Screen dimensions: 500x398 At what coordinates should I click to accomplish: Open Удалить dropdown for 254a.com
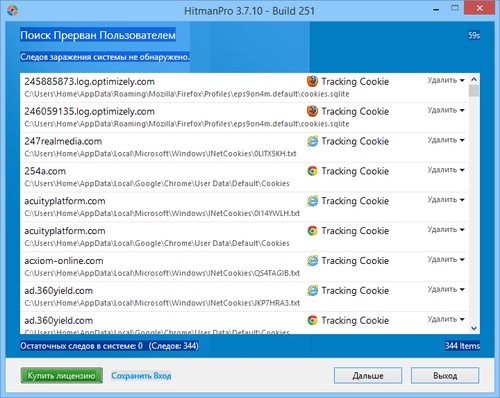pyautogui.click(x=446, y=170)
